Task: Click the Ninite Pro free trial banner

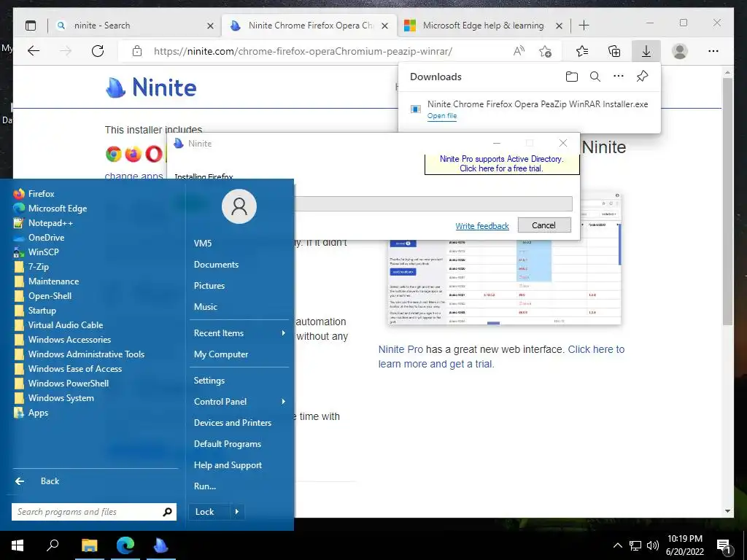Action: point(502,164)
